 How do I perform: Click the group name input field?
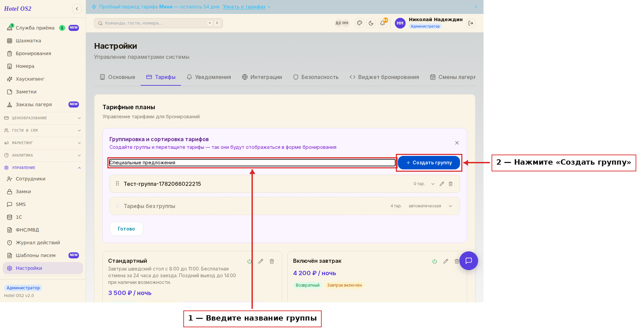point(252,163)
